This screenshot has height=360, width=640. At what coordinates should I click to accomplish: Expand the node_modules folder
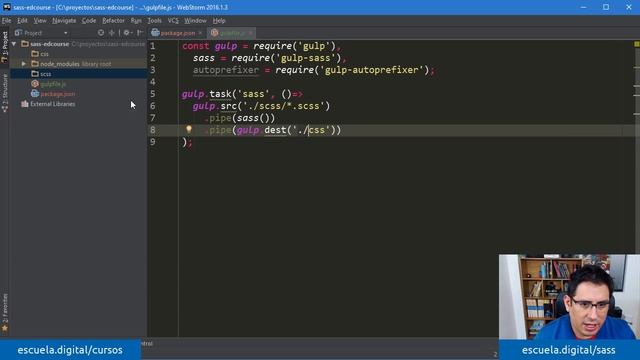pos(24,64)
